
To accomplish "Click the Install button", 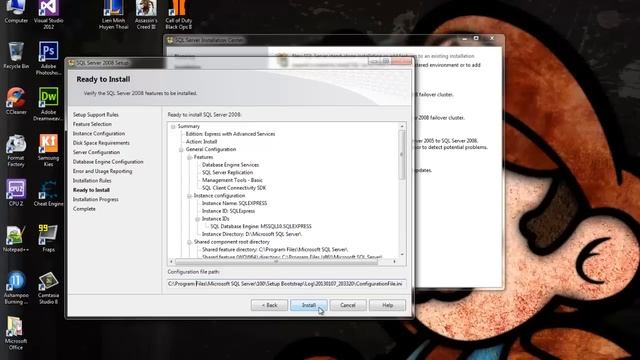I will point(309,305).
